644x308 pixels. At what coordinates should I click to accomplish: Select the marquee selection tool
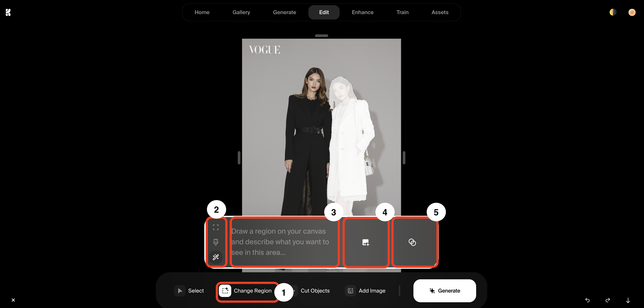point(216,227)
